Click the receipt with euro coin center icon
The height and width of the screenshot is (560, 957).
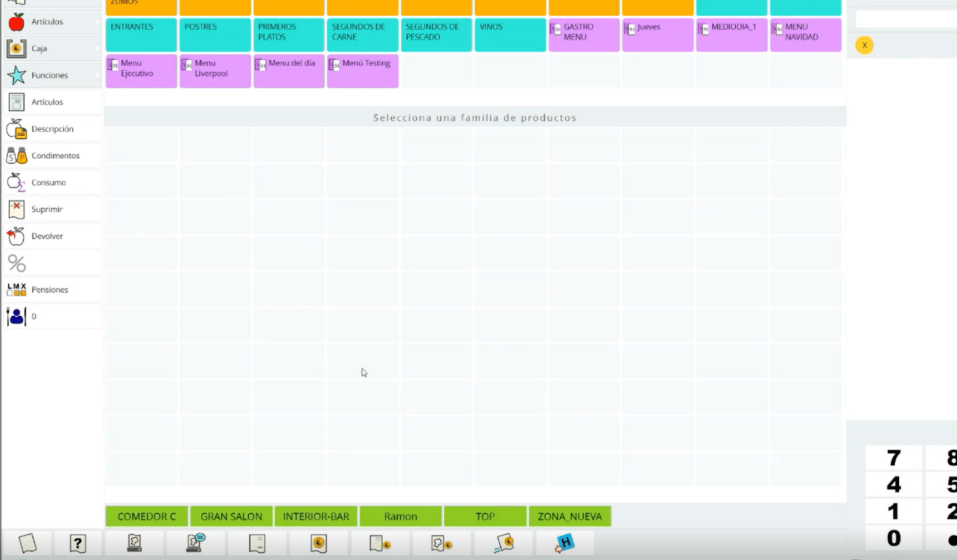319,543
